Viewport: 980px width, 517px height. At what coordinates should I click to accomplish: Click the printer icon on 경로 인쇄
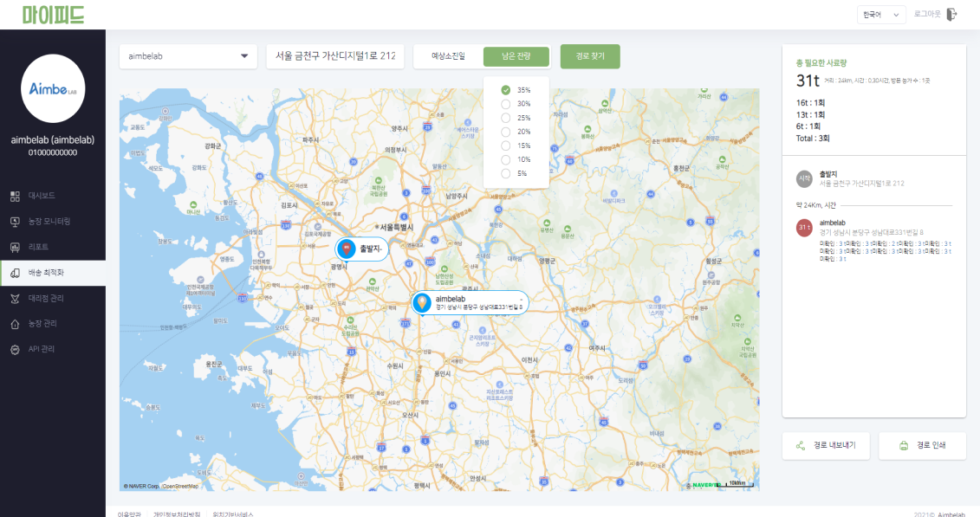coord(903,445)
